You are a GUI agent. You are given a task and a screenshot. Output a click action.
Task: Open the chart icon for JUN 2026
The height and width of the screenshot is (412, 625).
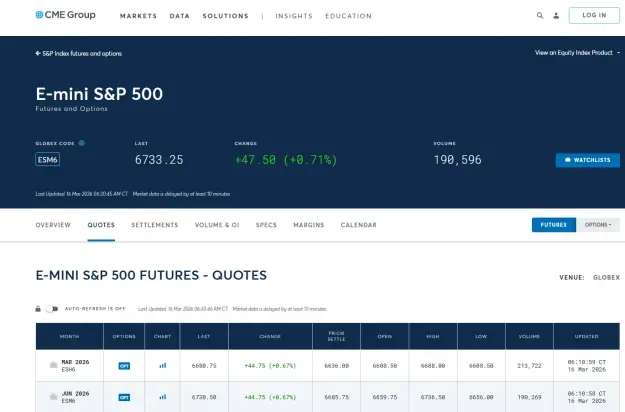[x=163, y=397]
